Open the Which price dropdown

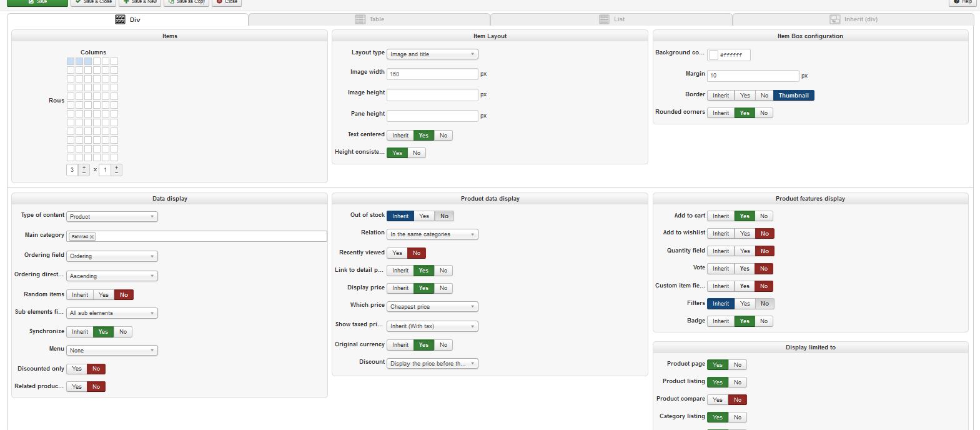coord(432,307)
